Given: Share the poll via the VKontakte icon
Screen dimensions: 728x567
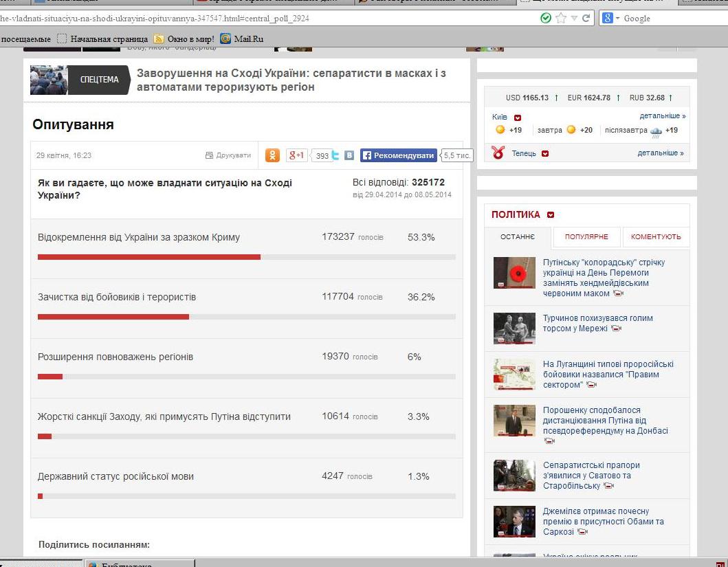Looking at the screenshot, I should [349, 155].
